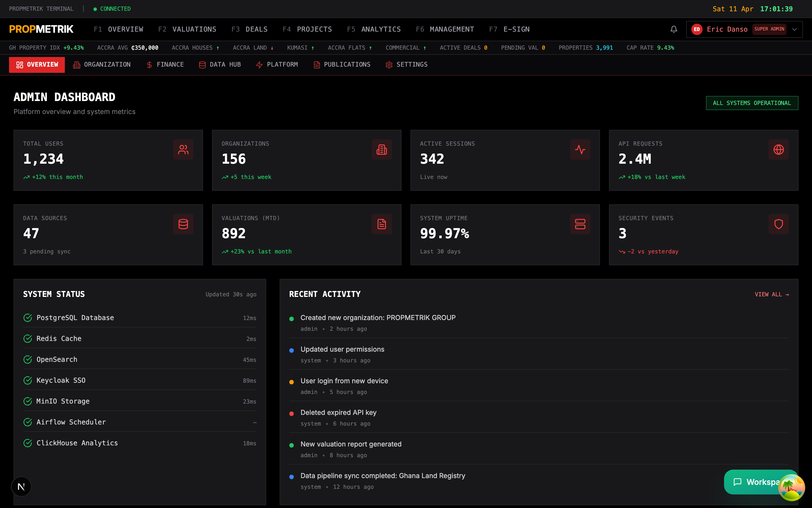This screenshot has height=508, width=812.
Task: Open F2 Valuations in main navigation
Action: tap(187, 29)
